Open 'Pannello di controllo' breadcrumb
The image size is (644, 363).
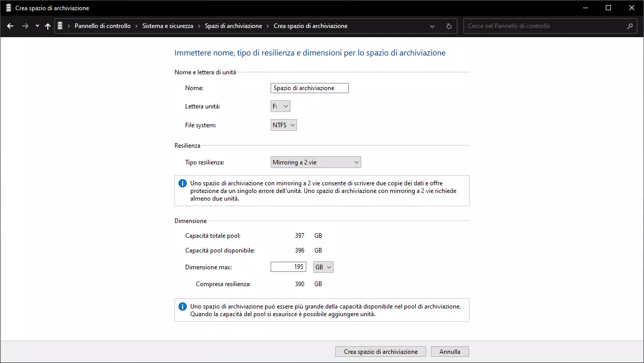[102, 26]
